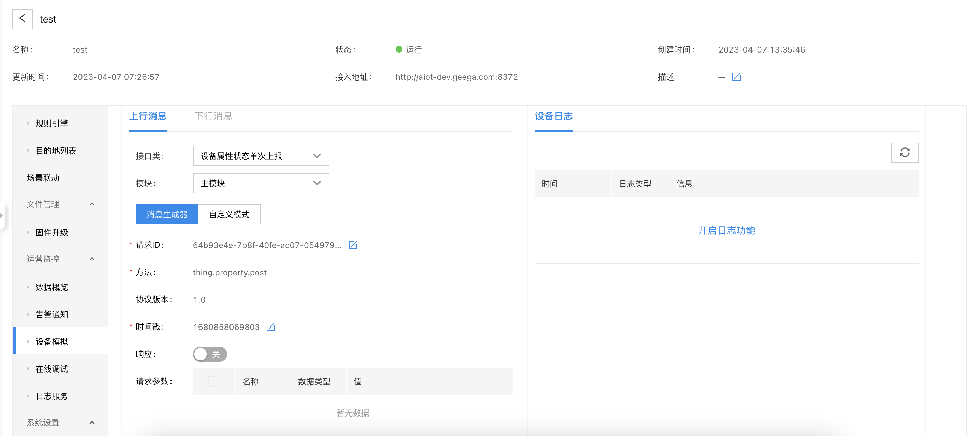Open 固件升级 in the sidebar
980x436 pixels.
[60, 232]
